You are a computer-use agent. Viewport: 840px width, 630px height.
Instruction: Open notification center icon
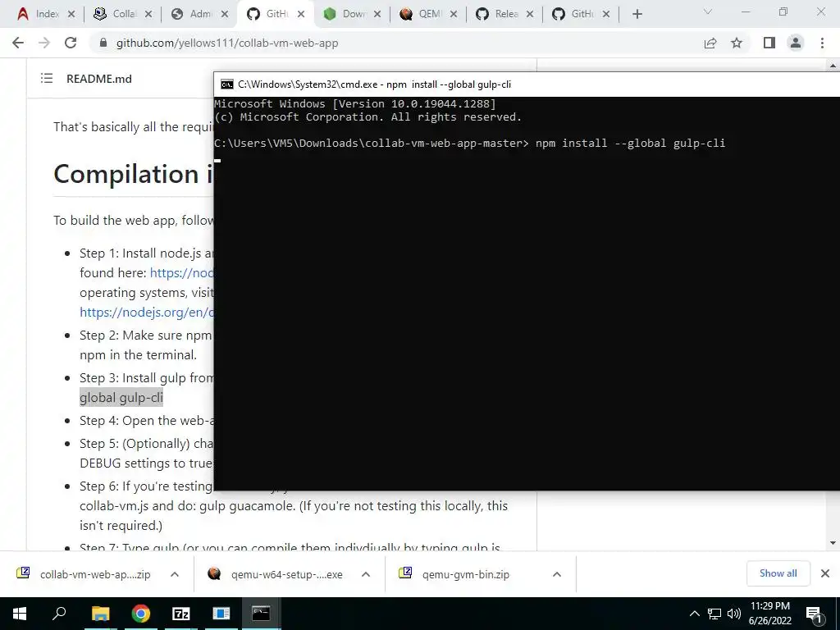pyautogui.click(x=815, y=614)
